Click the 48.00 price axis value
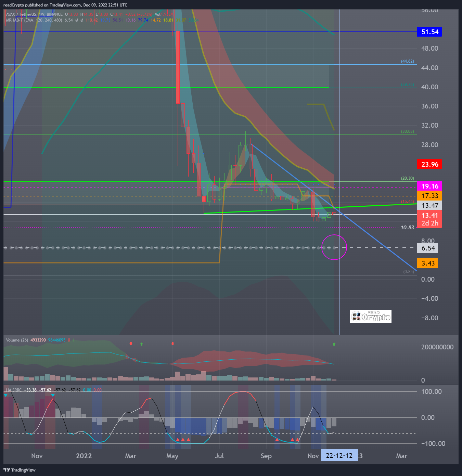462x476 pixels. pyautogui.click(x=429, y=48)
